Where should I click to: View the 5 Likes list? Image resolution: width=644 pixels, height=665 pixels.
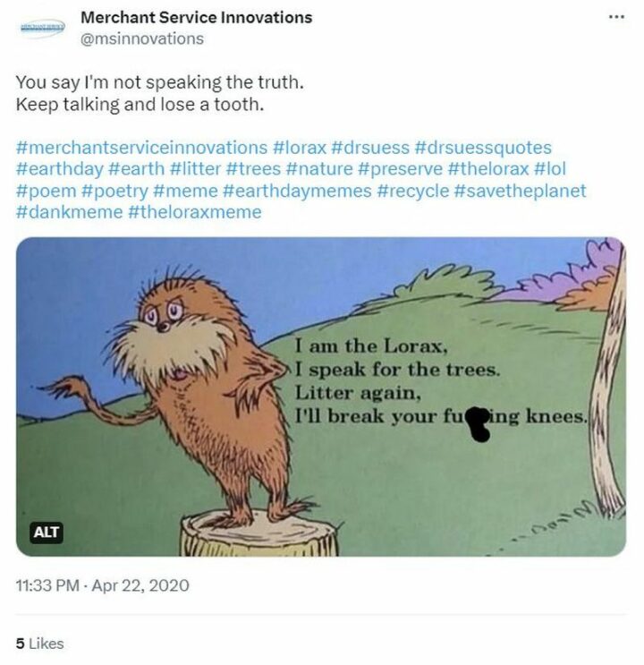pyautogui.click(x=40, y=644)
